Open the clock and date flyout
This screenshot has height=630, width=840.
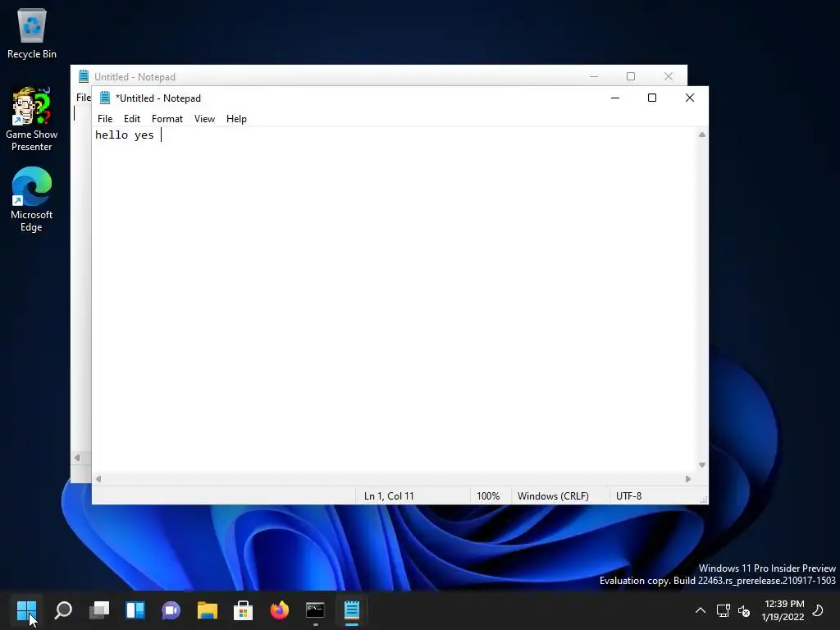pos(783,610)
